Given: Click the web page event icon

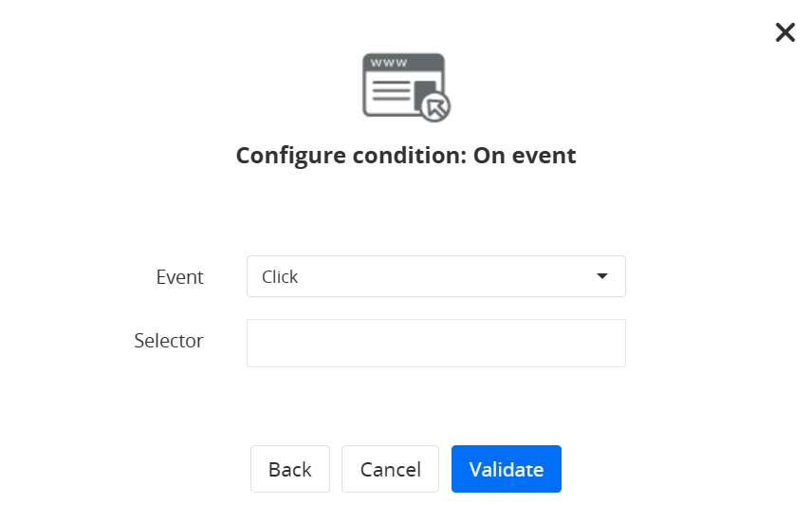Looking at the screenshot, I should (404, 86).
